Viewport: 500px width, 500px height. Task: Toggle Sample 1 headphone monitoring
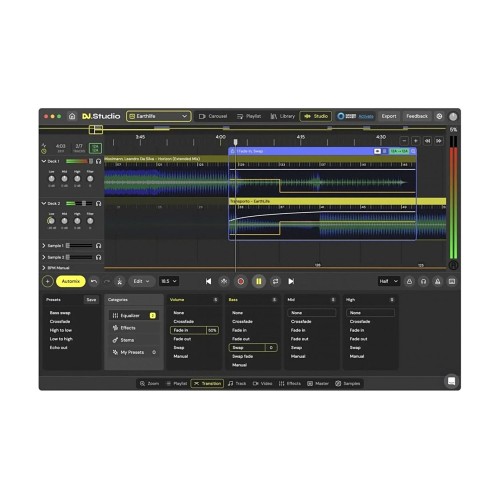[99, 246]
